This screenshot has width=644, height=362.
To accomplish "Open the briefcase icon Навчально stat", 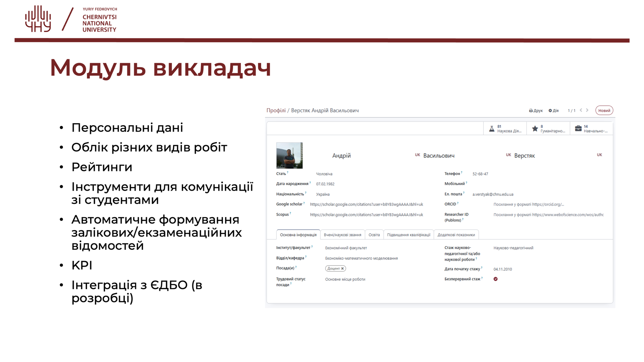I will click(591, 129).
